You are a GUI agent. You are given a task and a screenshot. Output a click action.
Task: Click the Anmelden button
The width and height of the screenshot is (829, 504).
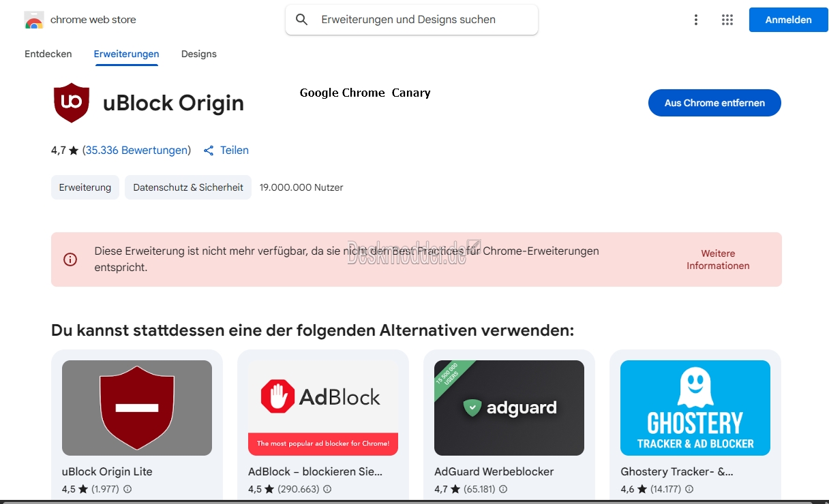click(x=789, y=20)
